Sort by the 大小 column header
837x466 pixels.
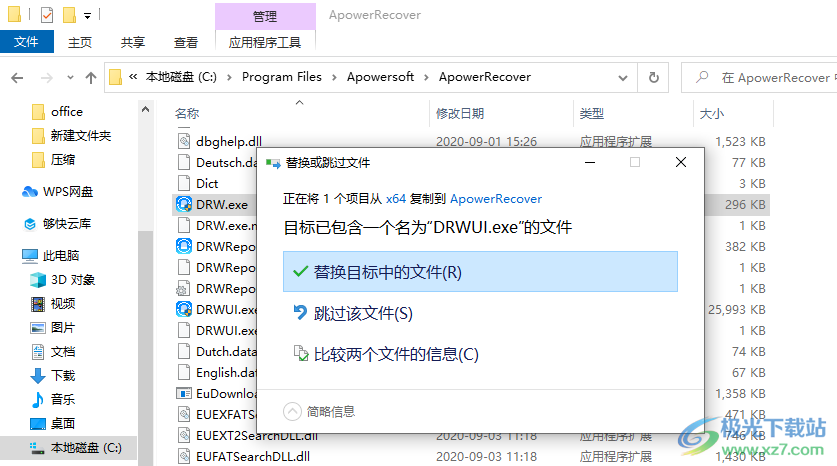pyautogui.click(x=712, y=113)
